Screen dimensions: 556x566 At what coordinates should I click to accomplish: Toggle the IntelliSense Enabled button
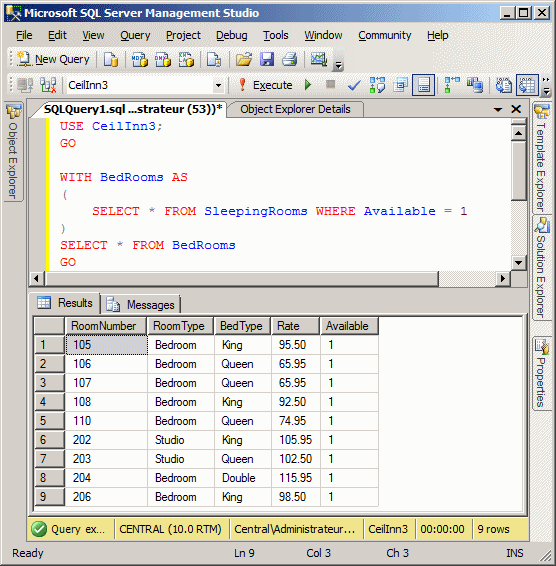tap(423, 85)
